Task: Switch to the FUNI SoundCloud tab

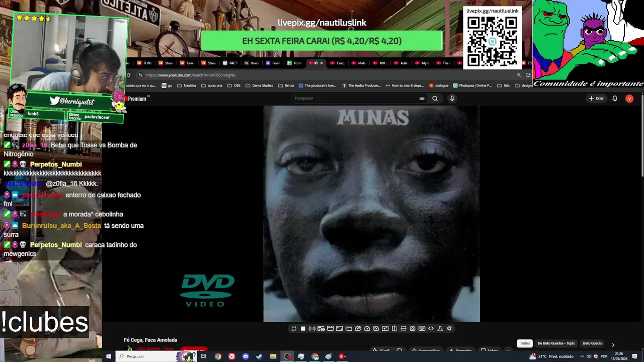Action: [144, 63]
